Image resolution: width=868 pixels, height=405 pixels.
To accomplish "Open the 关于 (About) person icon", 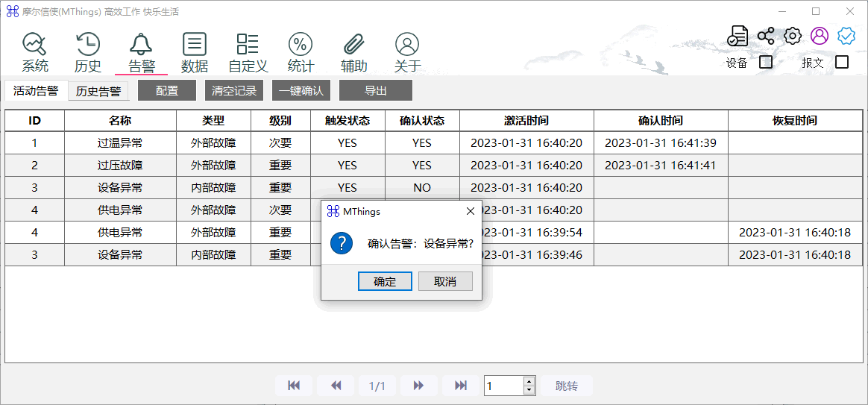I will tap(407, 45).
